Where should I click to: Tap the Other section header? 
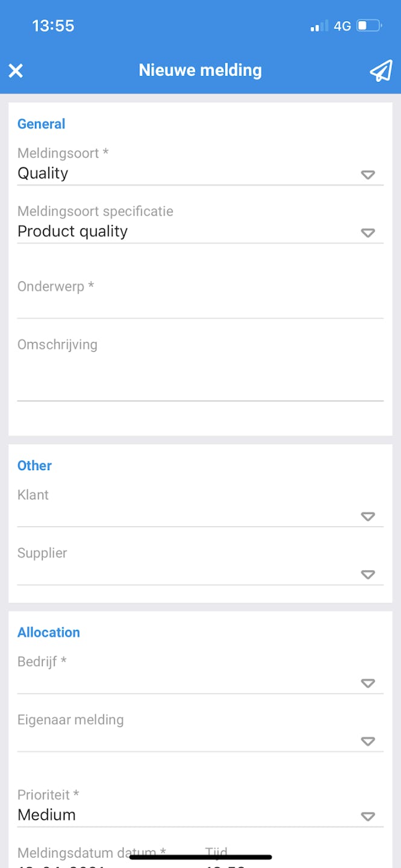point(34,465)
